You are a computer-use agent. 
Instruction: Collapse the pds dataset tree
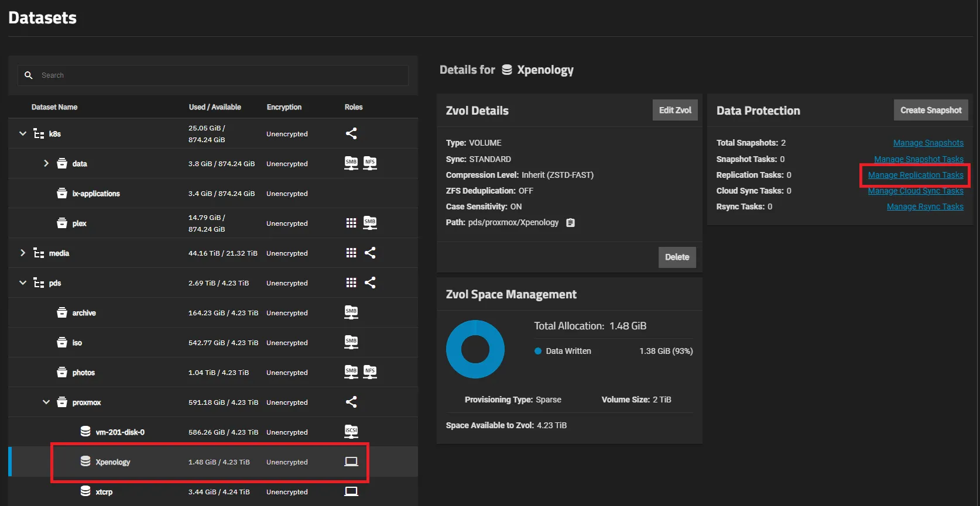(x=23, y=283)
